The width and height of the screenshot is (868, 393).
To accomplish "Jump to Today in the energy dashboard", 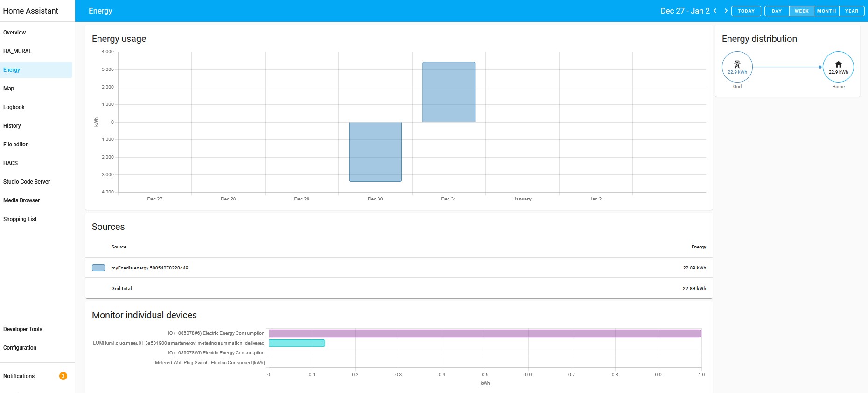I will [746, 11].
